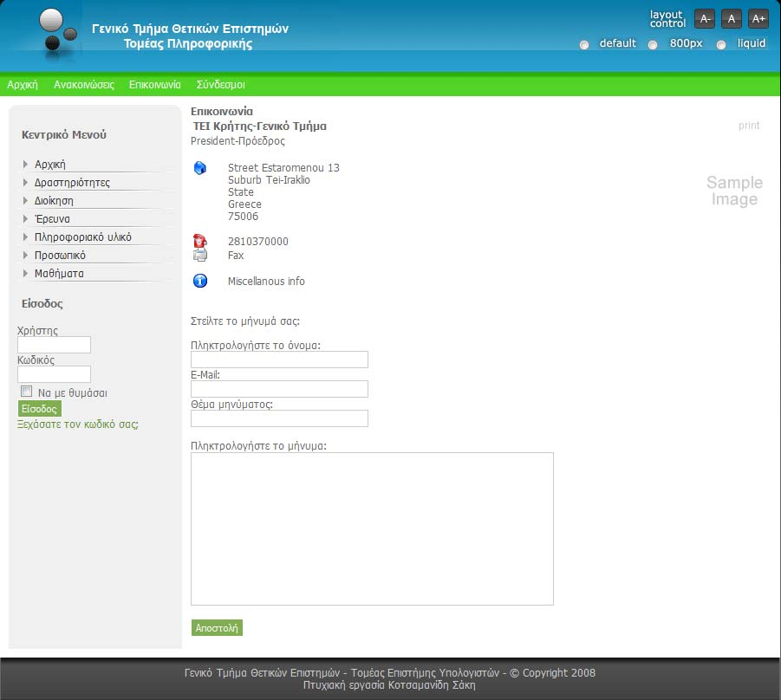Click the blue info circle icon
This screenshot has height=700, width=781.
pos(199,281)
